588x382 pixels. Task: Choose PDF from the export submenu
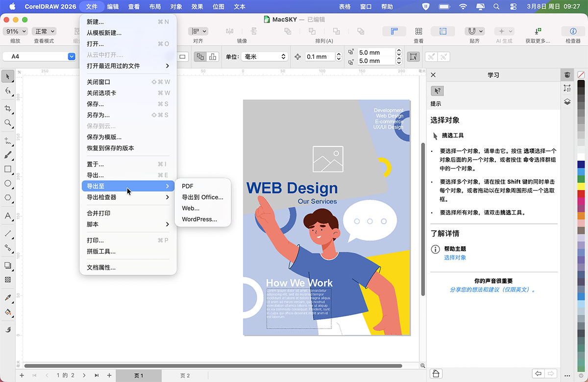[188, 186]
